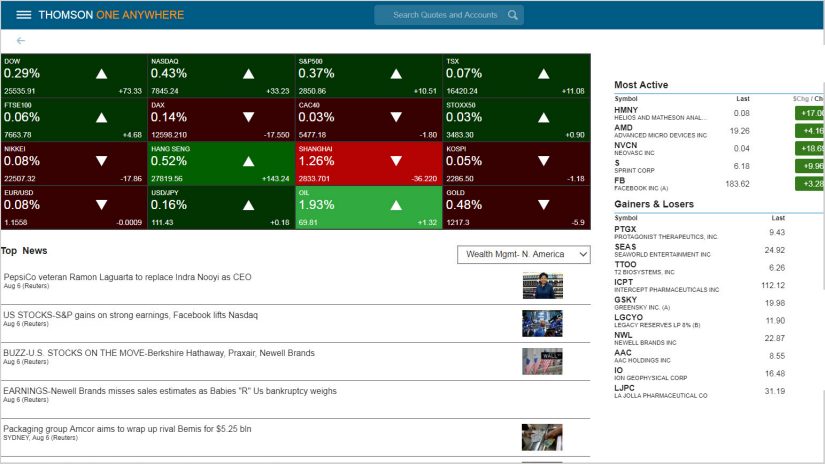
Task: Click the PepsiCo article thumbnail
Action: click(x=542, y=286)
